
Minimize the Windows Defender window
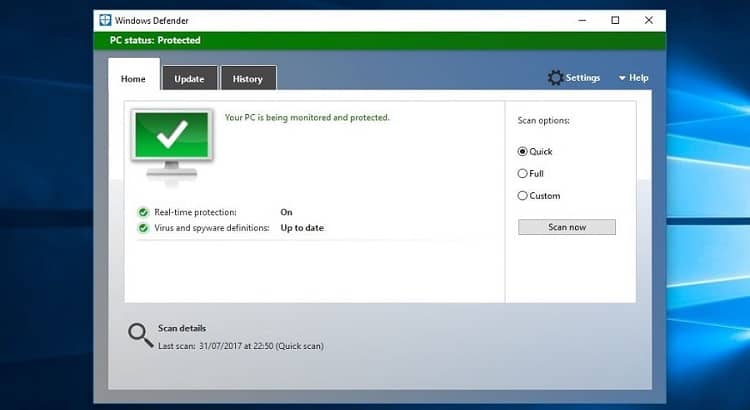[582, 20]
